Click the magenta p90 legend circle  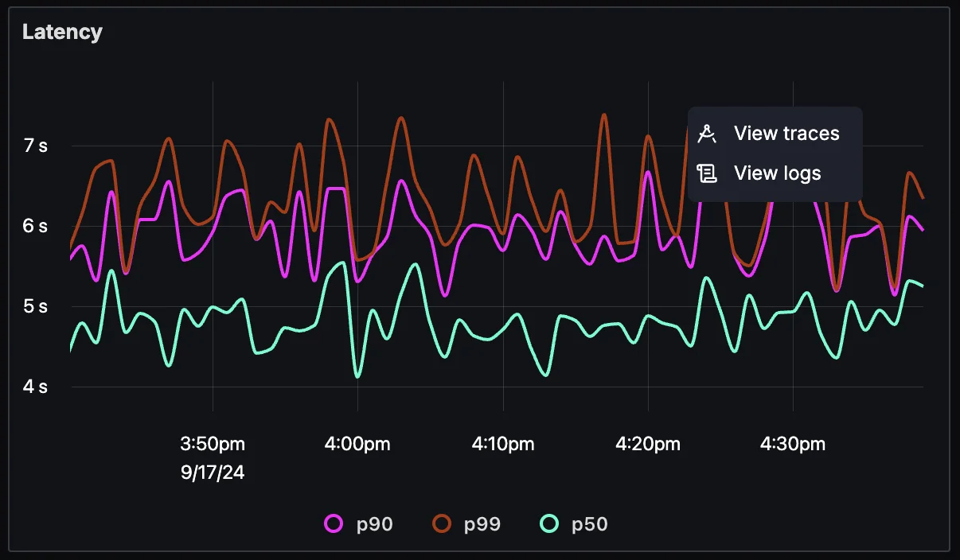[334, 524]
